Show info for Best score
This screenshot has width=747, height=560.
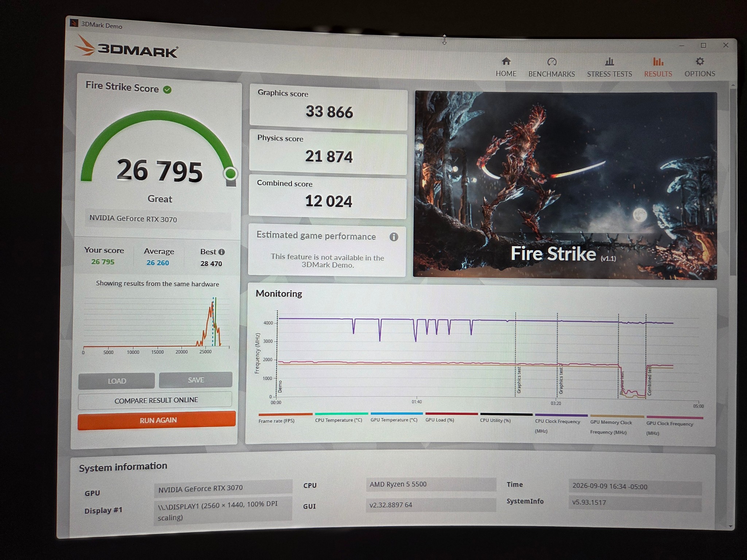221,252
